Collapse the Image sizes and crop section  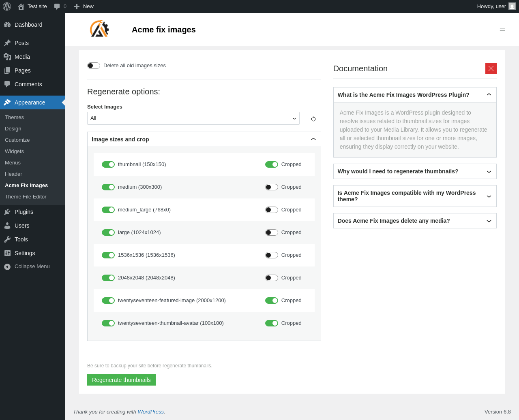204,139
